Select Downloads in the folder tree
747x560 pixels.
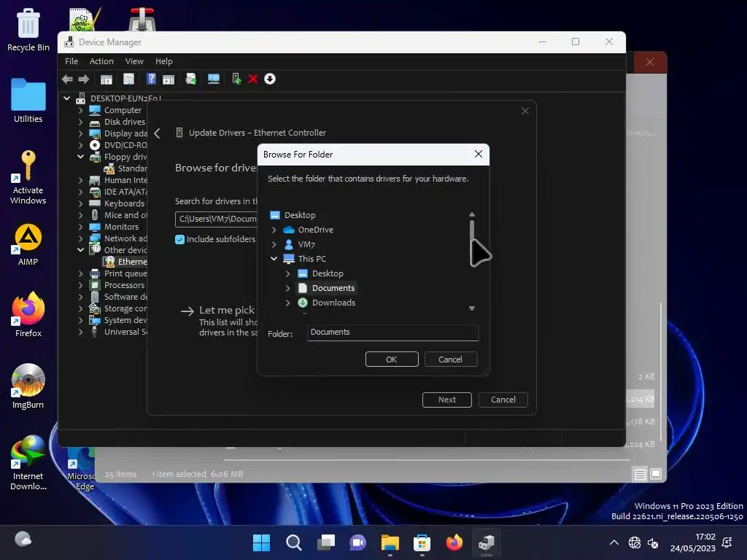[333, 303]
